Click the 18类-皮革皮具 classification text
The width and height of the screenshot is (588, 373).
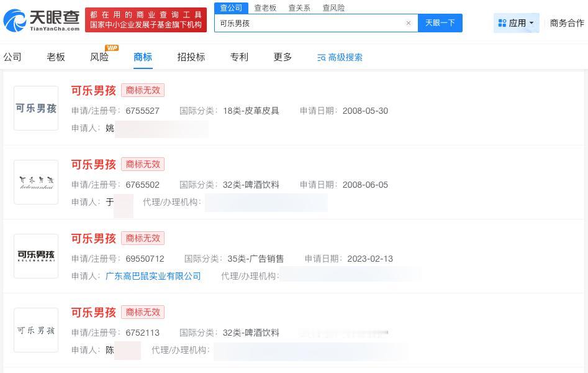tap(251, 111)
